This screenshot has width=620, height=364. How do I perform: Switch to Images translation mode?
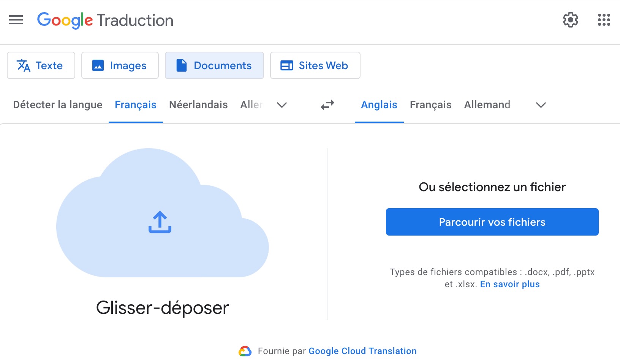[x=120, y=65]
